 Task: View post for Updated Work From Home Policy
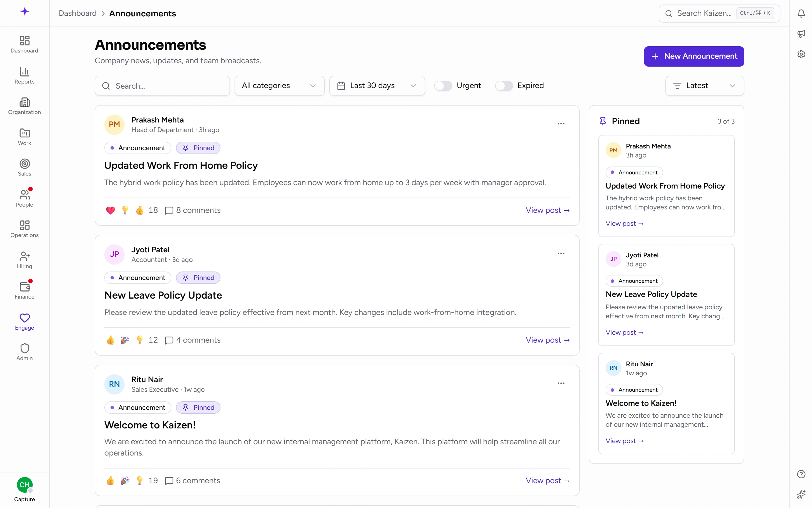coord(548,210)
